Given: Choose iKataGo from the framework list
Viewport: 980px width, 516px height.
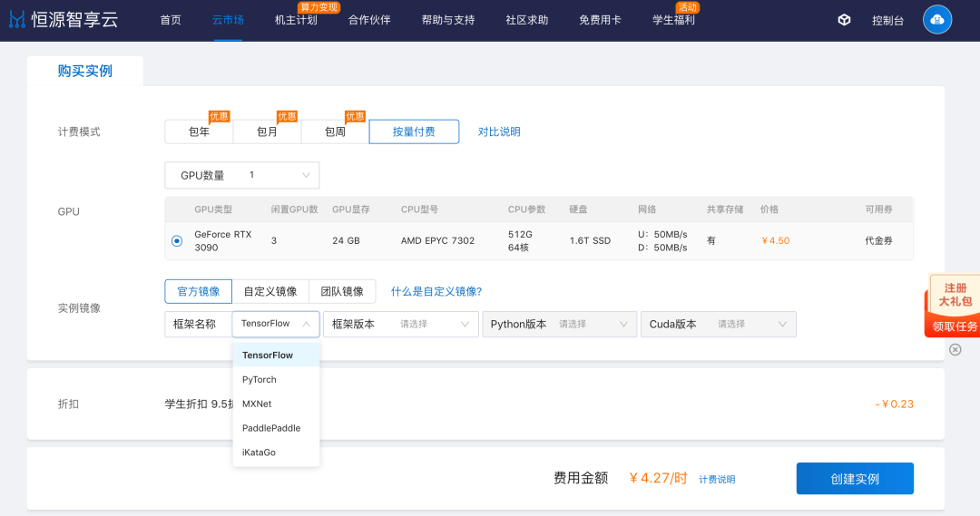Looking at the screenshot, I should click(276, 453).
